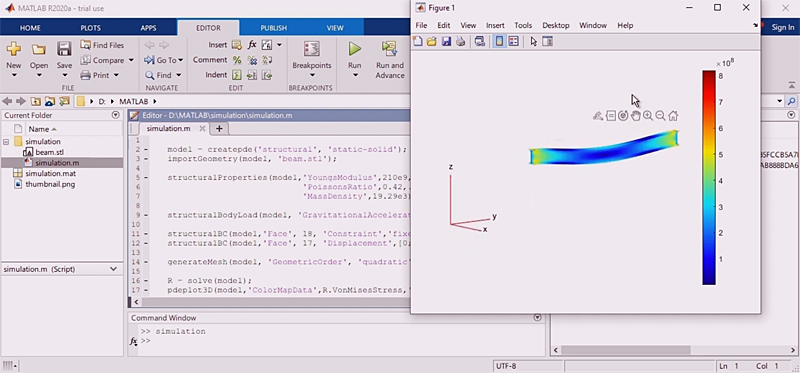The width and height of the screenshot is (800, 373).
Task: Click the Sign In link
Action: pyautogui.click(x=783, y=28)
